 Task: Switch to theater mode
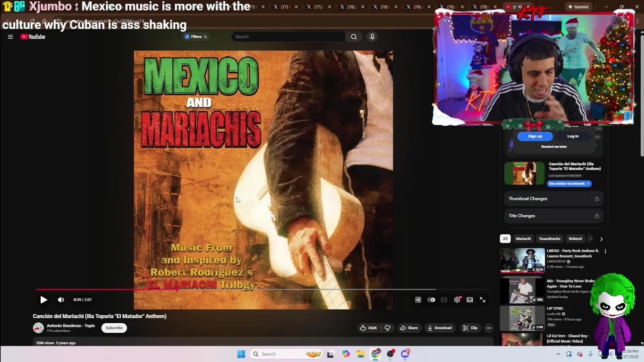pos(469,300)
